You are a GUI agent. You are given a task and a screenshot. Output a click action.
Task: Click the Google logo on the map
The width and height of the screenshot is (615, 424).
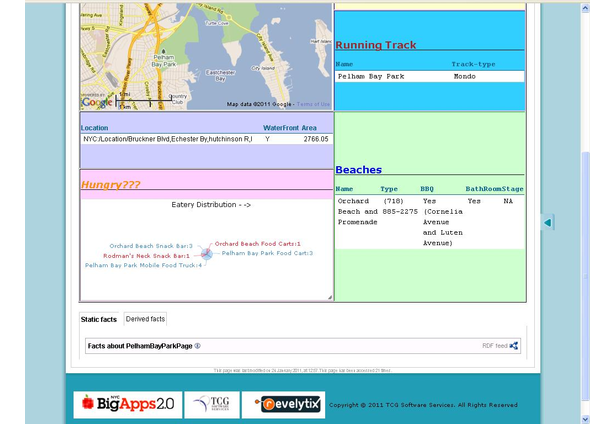(97, 103)
